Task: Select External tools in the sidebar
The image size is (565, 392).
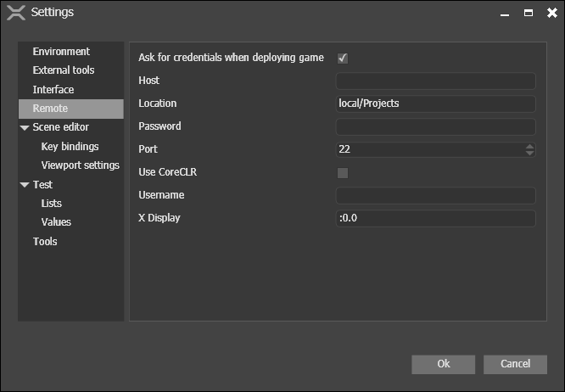Action: (x=64, y=70)
